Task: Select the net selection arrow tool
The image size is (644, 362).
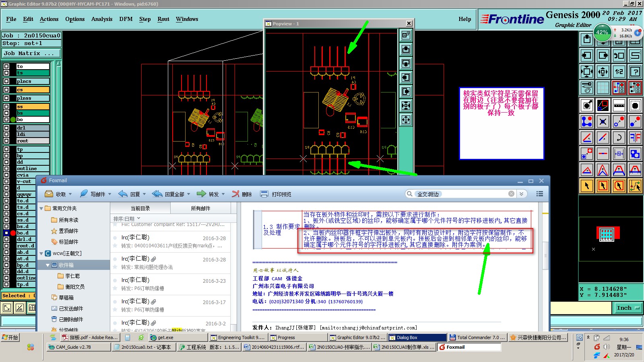Action: 635,186
